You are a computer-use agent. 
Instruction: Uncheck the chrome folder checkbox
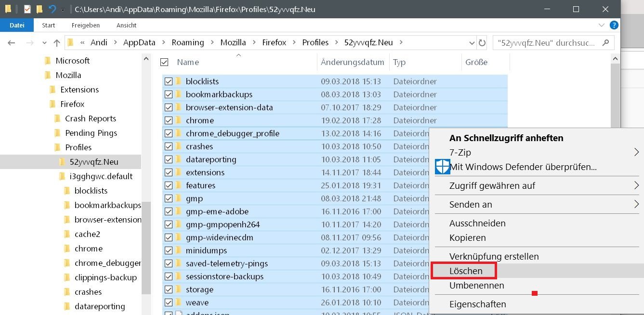point(168,120)
